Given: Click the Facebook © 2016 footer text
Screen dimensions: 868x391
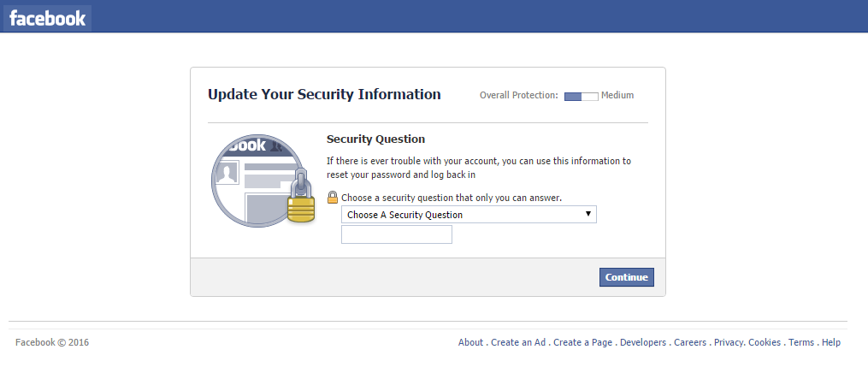Looking at the screenshot, I should [x=52, y=342].
